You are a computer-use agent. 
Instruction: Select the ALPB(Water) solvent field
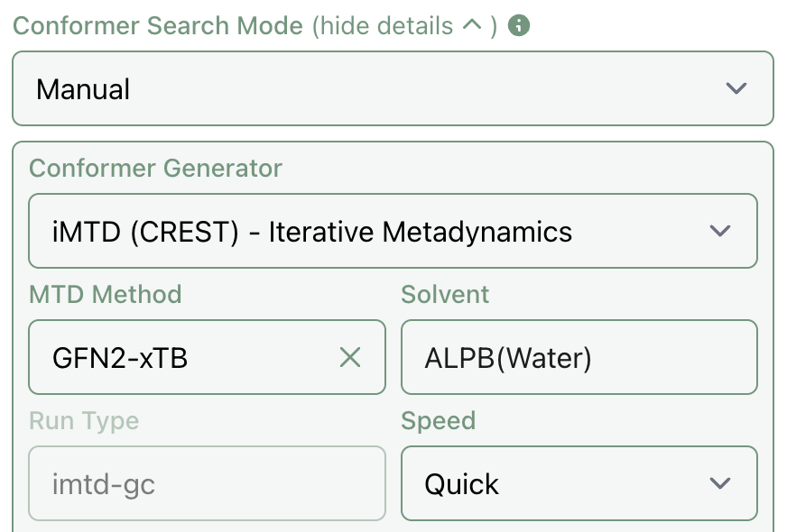578,358
